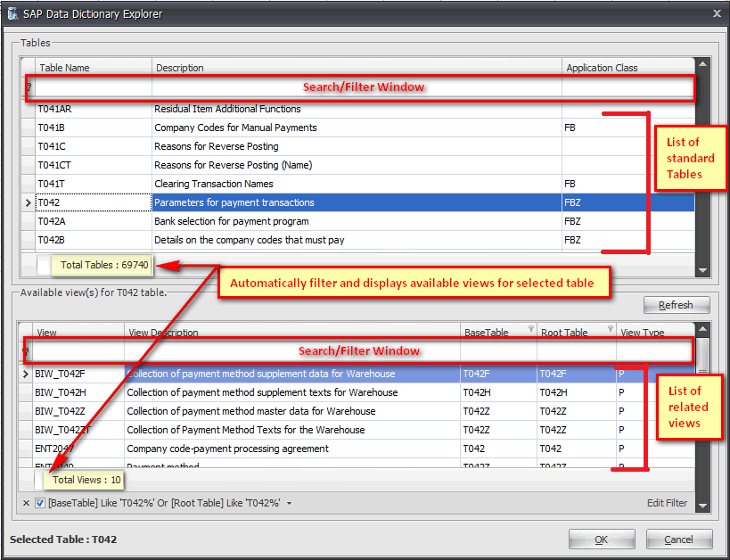Open the BaseTable column filter funnel icon
The height and width of the screenshot is (560, 730).
coord(531,329)
